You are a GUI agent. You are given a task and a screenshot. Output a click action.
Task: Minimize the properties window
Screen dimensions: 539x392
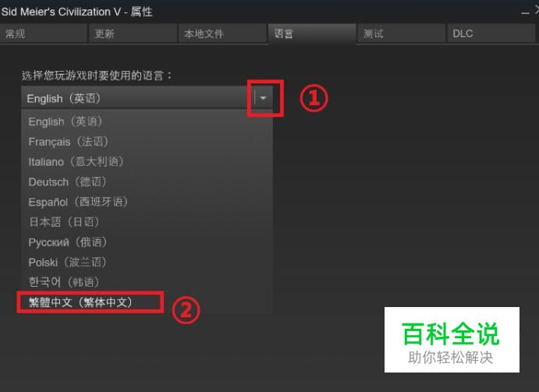pyautogui.click(x=525, y=12)
